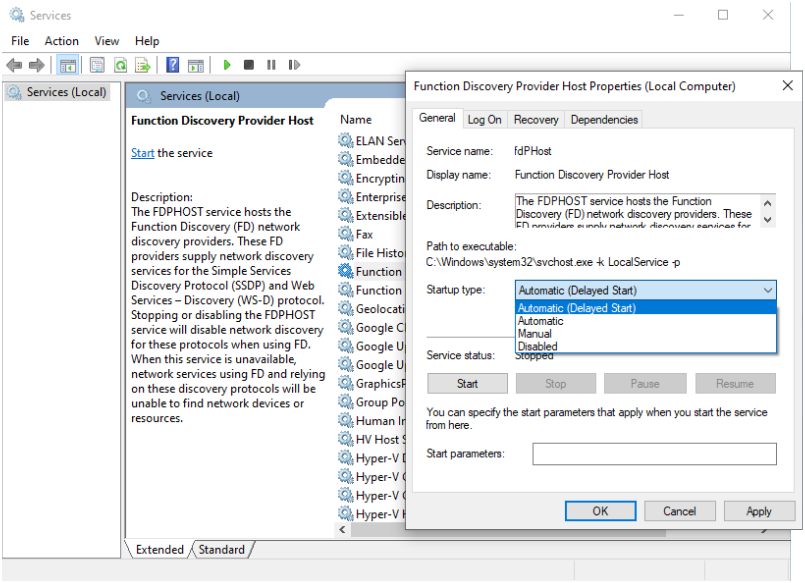Click the Stop Service square toolbar icon
Image resolution: width=805 pixels, height=583 pixels.
pos(249,65)
